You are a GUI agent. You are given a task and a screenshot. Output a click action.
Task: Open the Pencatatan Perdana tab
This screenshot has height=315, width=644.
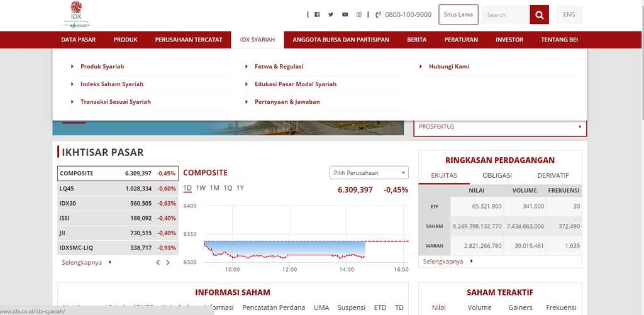[x=274, y=307]
